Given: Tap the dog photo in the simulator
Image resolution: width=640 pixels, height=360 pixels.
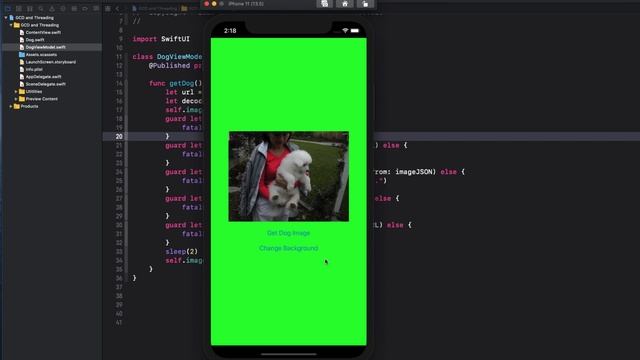Looking at the screenshot, I should point(289,176).
